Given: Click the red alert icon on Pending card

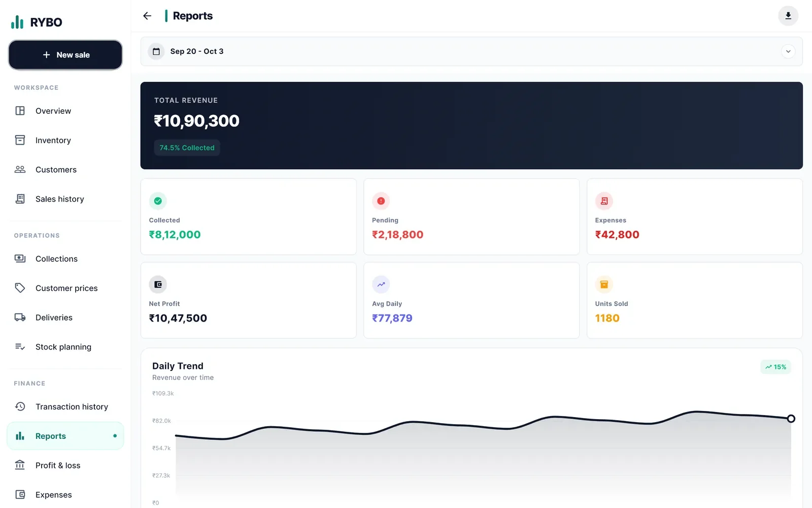Looking at the screenshot, I should [x=381, y=201].
